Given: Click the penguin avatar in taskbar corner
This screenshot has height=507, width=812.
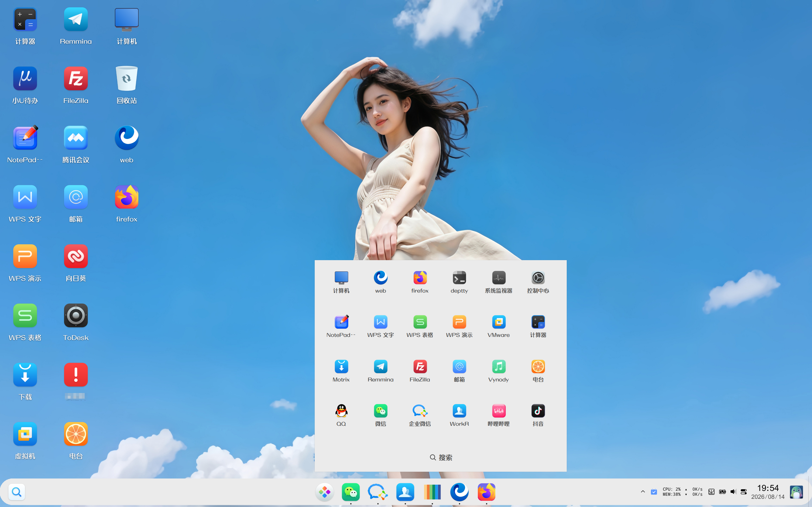Looking at the screenshot, I should (796, 492).
